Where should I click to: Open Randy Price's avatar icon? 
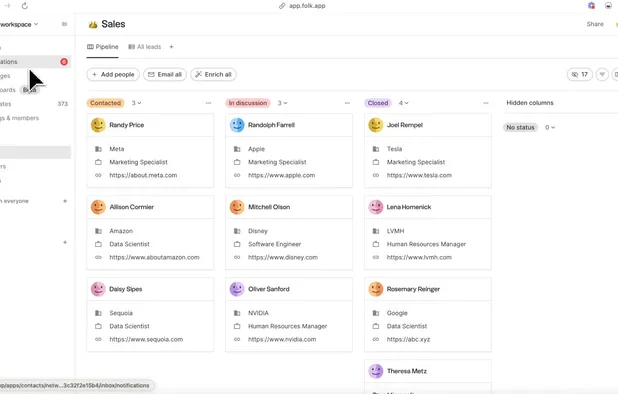click(98, 125)
